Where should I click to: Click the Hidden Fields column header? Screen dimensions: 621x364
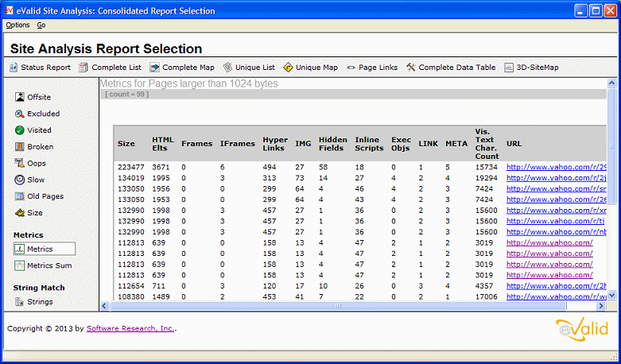(x=333, y=144)
